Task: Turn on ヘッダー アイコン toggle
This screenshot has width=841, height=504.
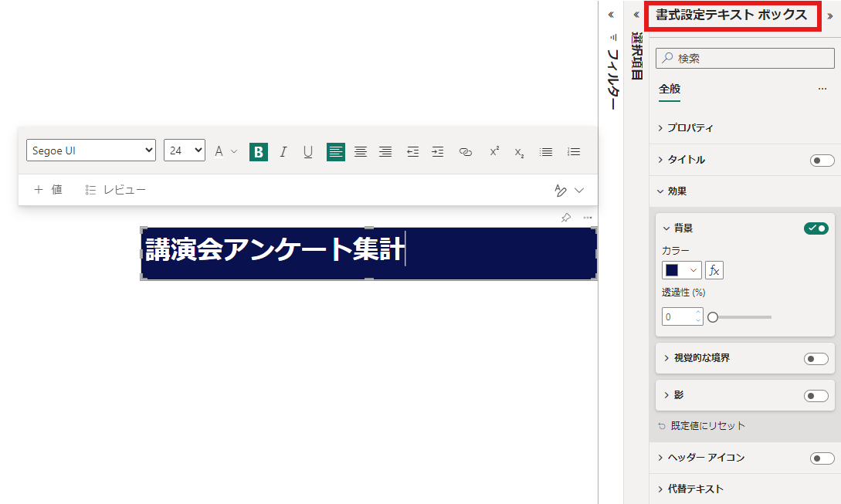Action: point(822,458)
